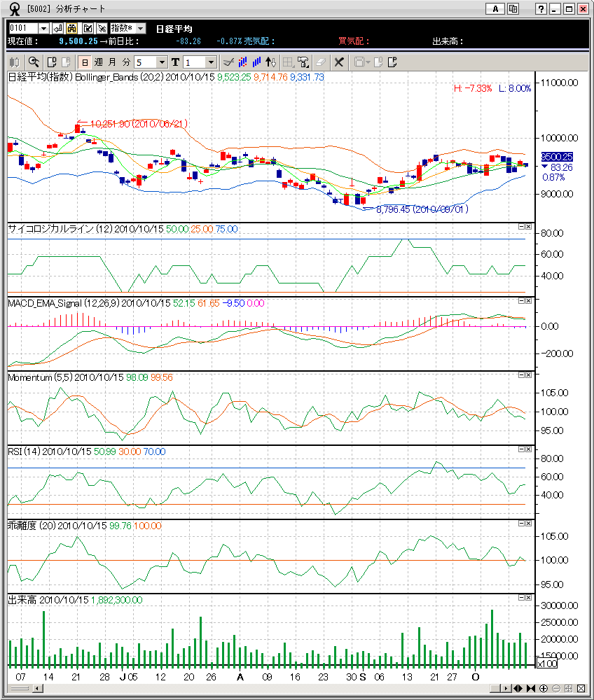Click the zoom-in plus circle icon
The height and width of the screenshot is (700, 594).
544,689
